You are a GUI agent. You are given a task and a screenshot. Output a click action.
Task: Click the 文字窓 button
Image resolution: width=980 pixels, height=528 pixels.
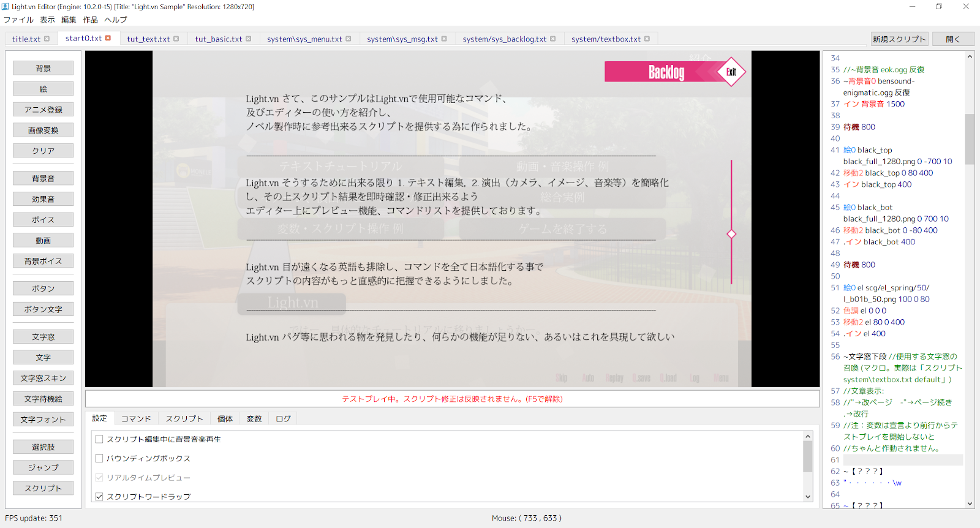(x=43, y=337)
